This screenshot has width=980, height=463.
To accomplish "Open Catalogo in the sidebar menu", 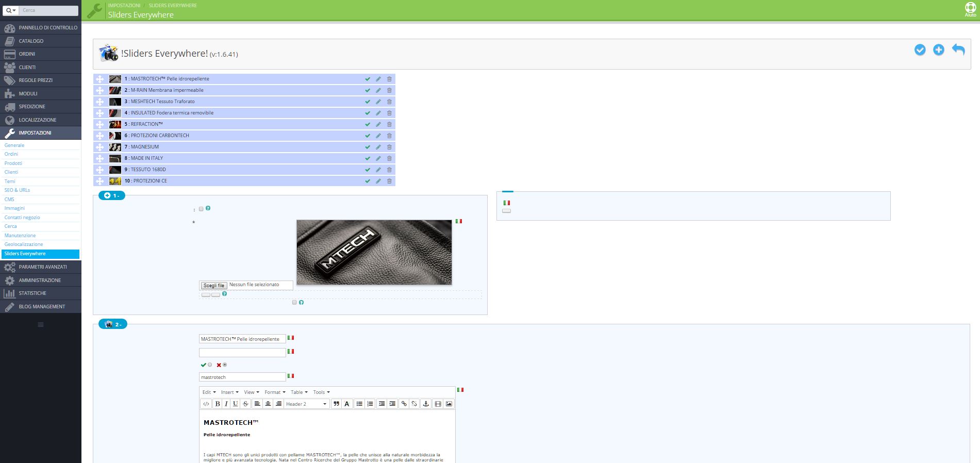I will [x=41, y=41].
